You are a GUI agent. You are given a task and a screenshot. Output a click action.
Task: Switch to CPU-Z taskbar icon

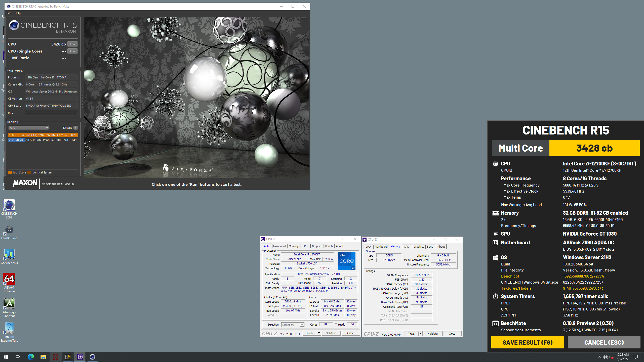[80, 357]
